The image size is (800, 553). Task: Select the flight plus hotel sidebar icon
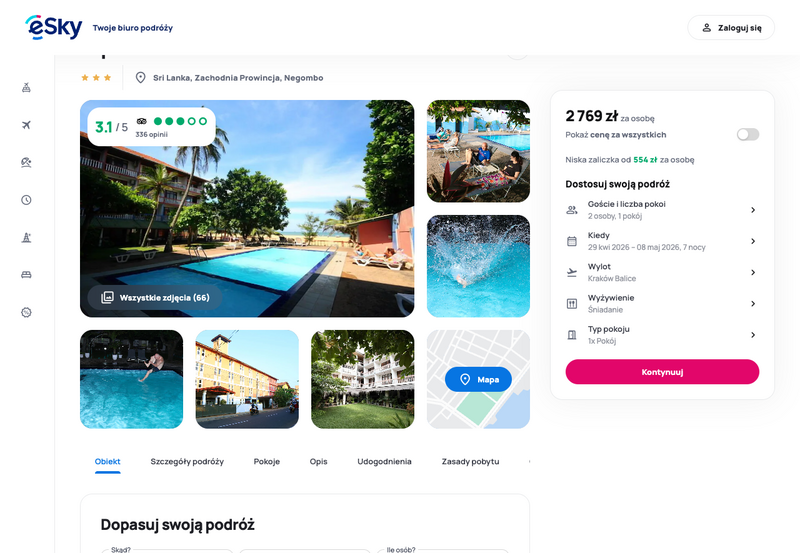point(27,87)
